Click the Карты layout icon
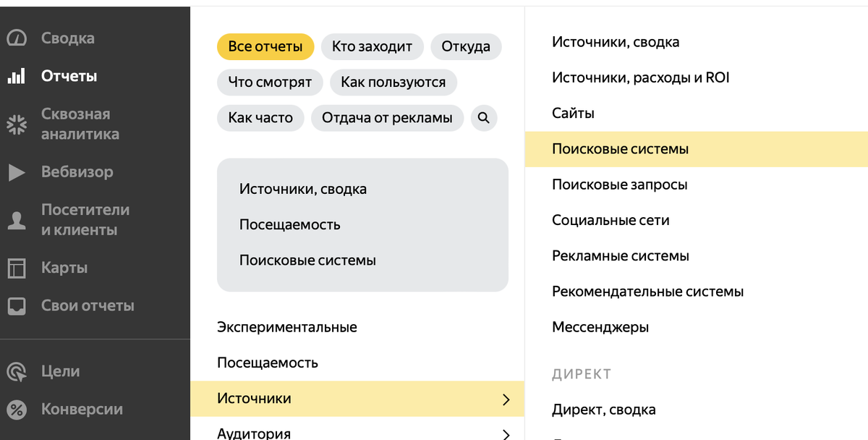The width and height of the screenshot is (868, 440). (x=16, y=268)
